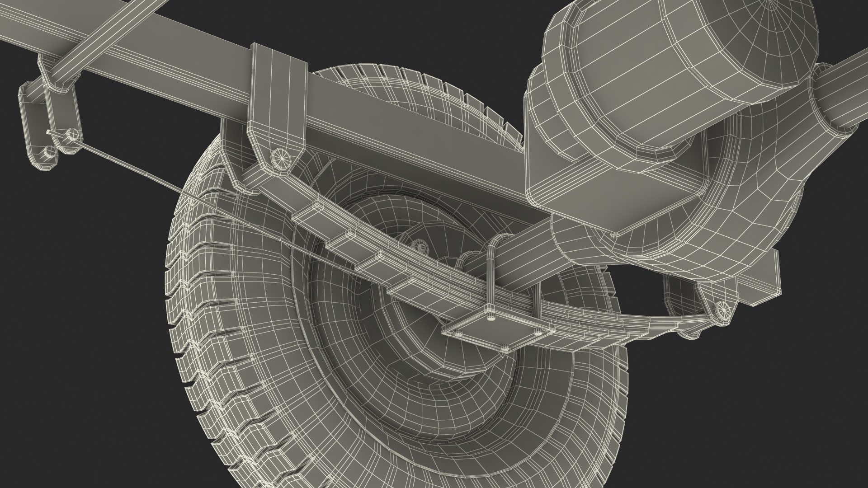The image size is (868, 488).
Task: Click the hex nut on brake rod end
Action: coord(71,134)
